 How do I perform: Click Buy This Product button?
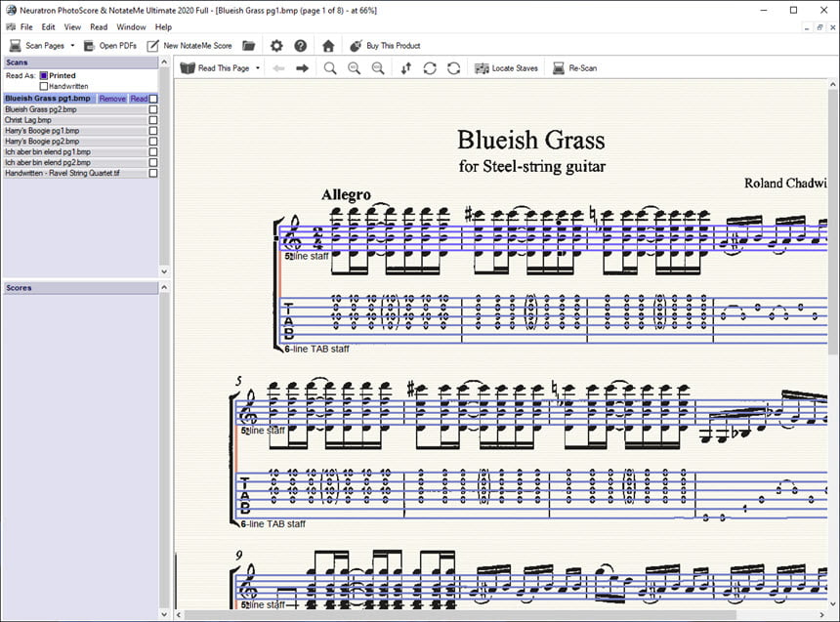point(385,46)
